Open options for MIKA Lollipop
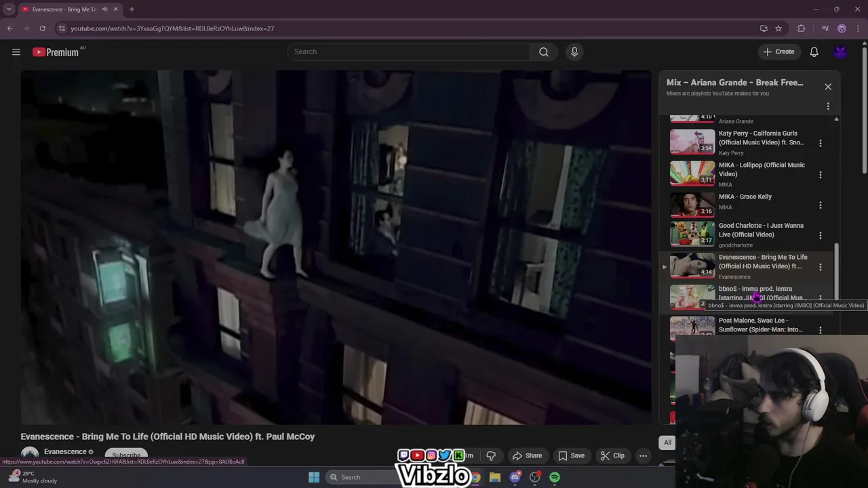Screen dimensions: 868x488 (x=821, y=175)
